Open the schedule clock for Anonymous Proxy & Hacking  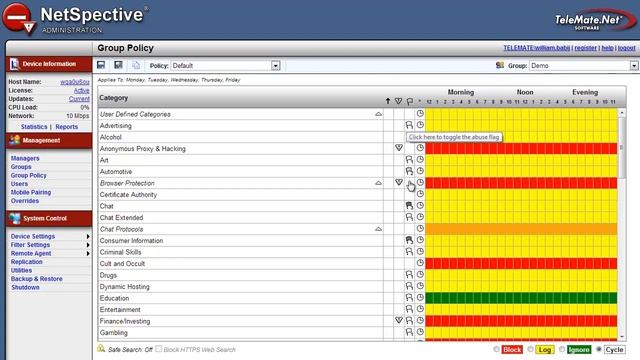click(x=420, y=148)
